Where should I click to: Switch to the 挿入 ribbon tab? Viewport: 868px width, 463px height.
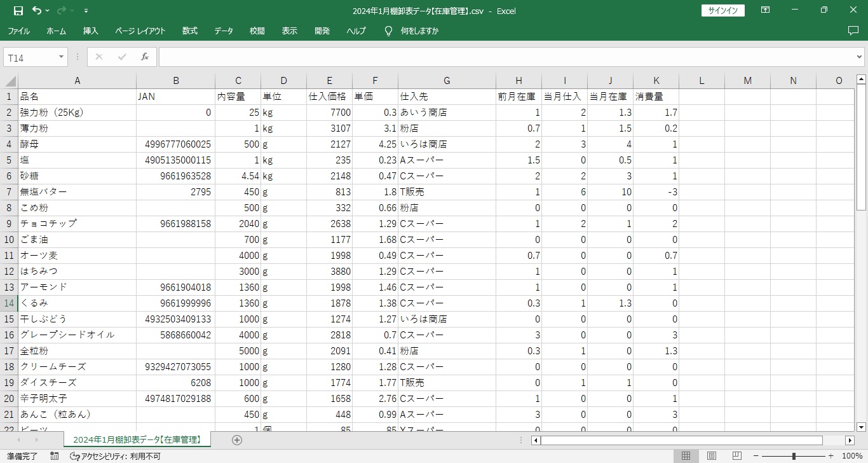click(91, 31)
